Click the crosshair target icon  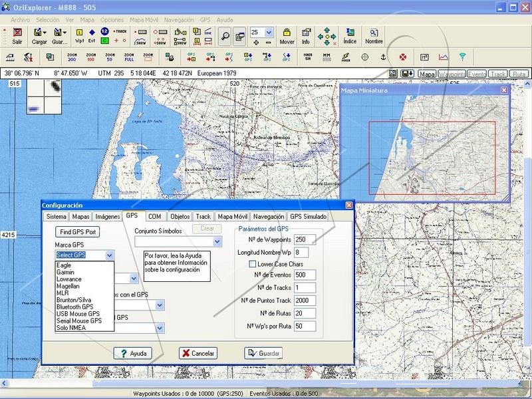(364, 57)
